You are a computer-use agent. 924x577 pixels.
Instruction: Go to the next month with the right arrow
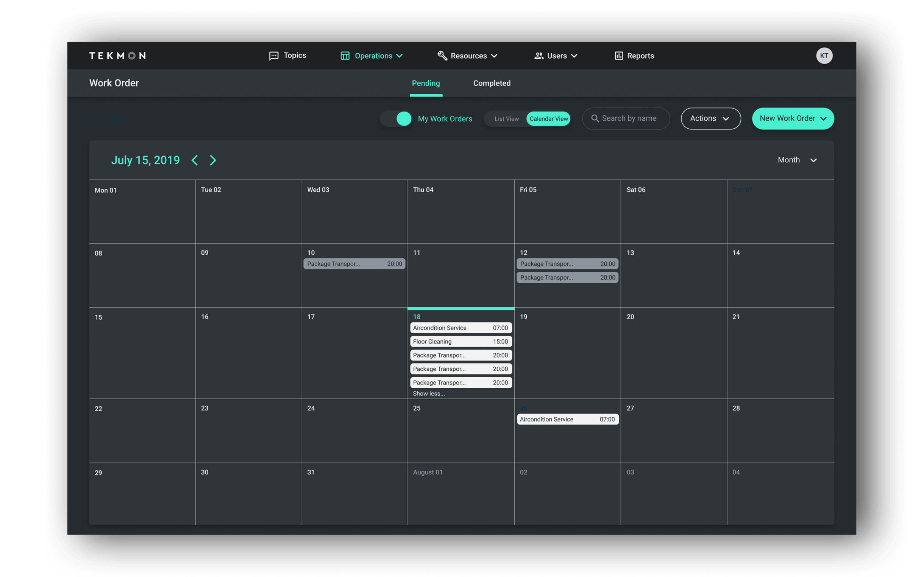point(213,160)
